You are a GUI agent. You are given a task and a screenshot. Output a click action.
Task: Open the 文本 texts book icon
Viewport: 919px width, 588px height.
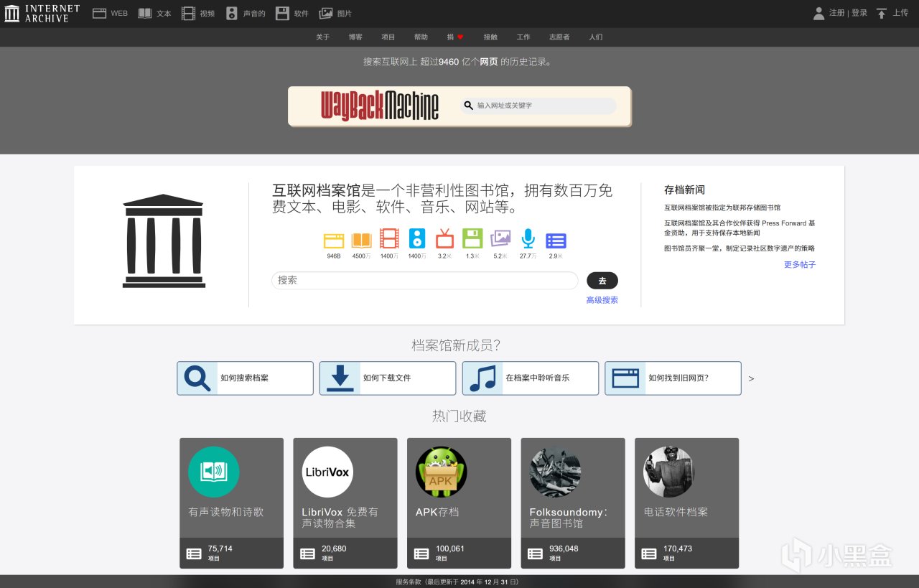(145, 13)
